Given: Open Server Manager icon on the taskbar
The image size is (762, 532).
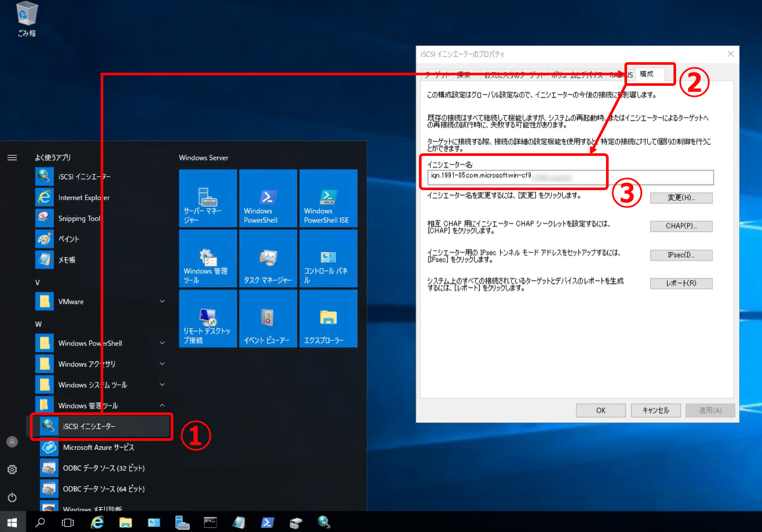Looking at the screenshot, I should (x=182, y=522).
